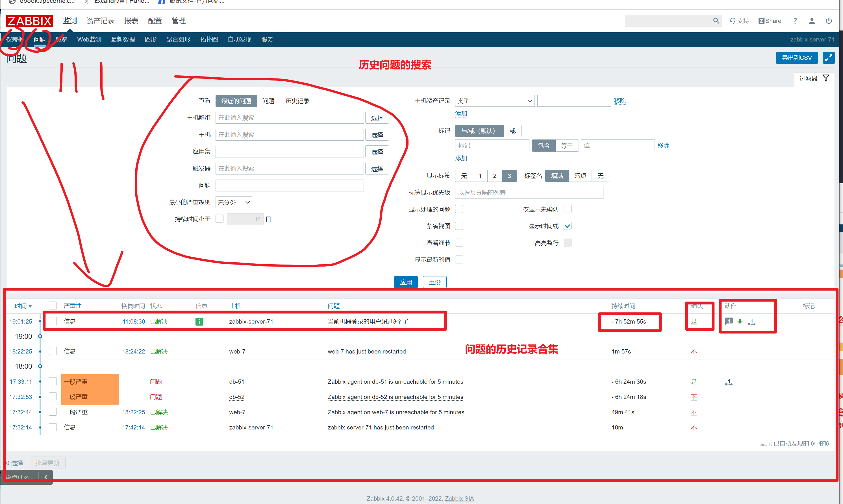Select checkbox for db-51 unreachable problem row

pos(53,381)
